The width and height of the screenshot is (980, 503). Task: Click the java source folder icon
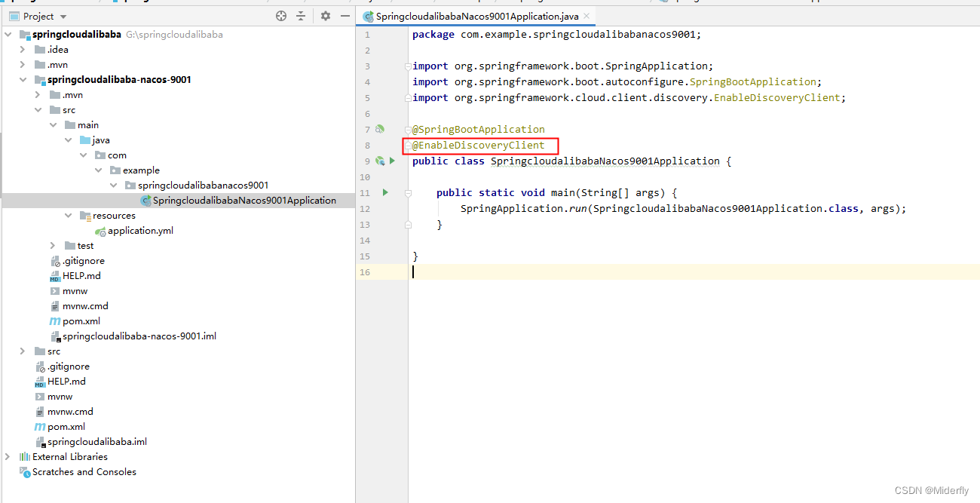(84, 140)
